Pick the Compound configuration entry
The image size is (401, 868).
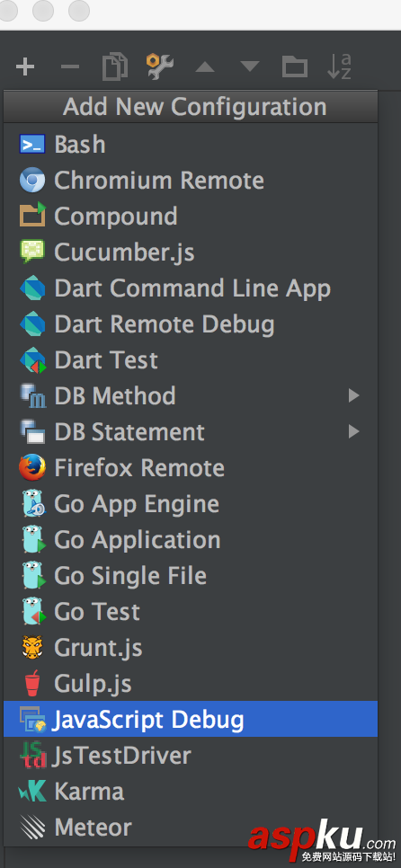click(x=191, y=217)
